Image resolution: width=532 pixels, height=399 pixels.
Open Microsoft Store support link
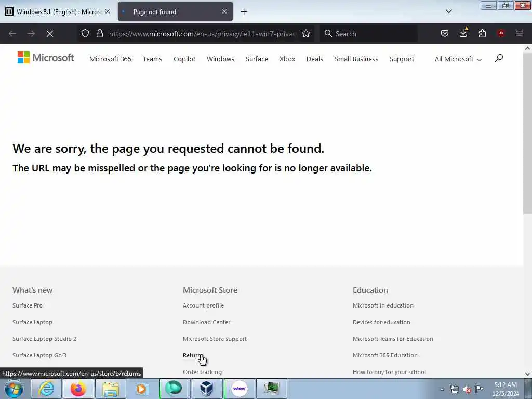tap(215, 339)
